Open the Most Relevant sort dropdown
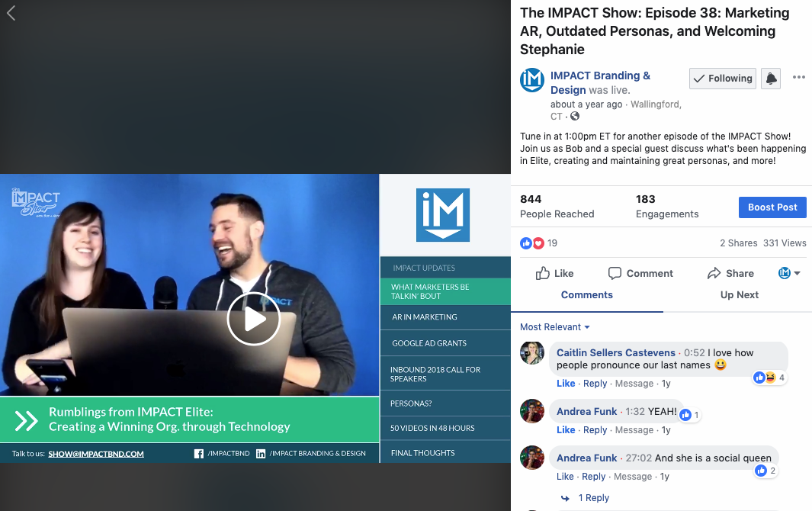 (x=554, y=327)
